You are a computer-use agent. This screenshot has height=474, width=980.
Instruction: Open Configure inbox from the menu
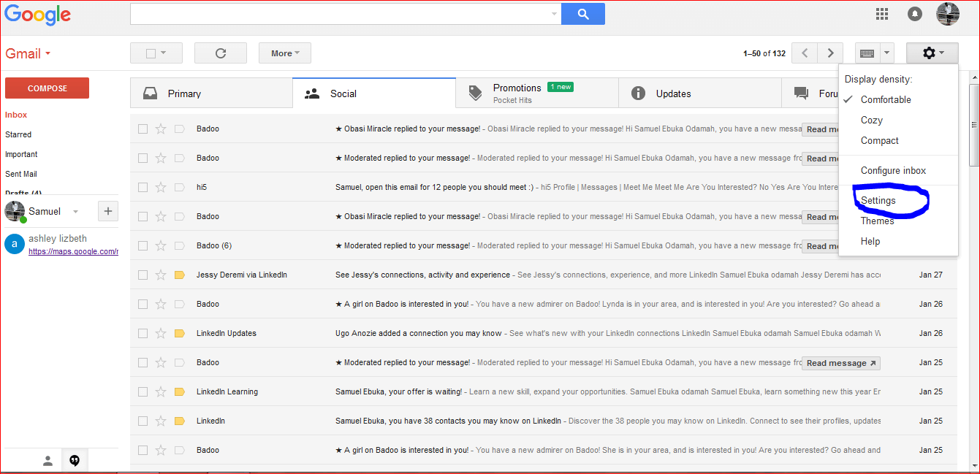point(893,170)
